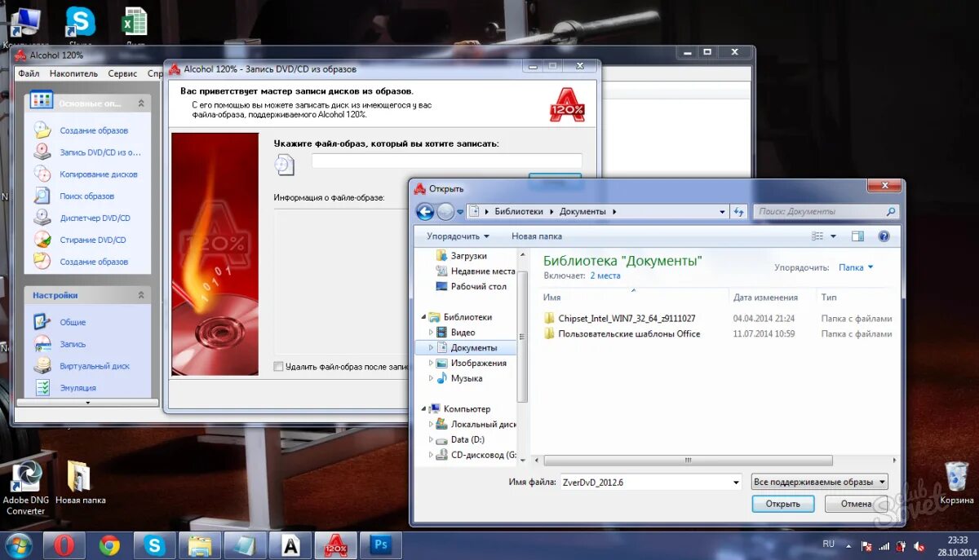Launch Диспетчер DVD/CD

[95, 218]
